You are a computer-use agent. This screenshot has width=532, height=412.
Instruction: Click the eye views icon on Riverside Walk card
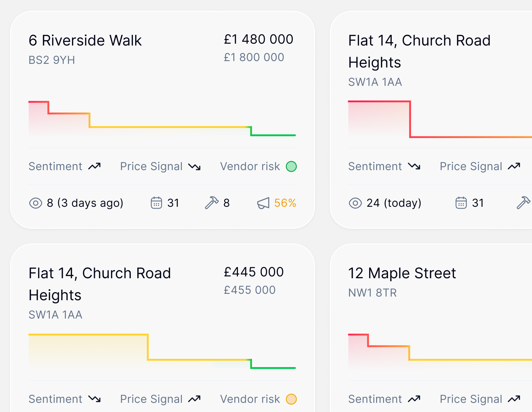tap(36, 203)
